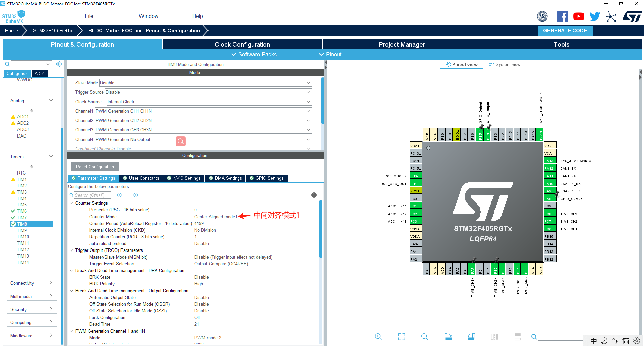644x348 pixels.
Task: Open the Twitter icon link
Action: [595, 16]
